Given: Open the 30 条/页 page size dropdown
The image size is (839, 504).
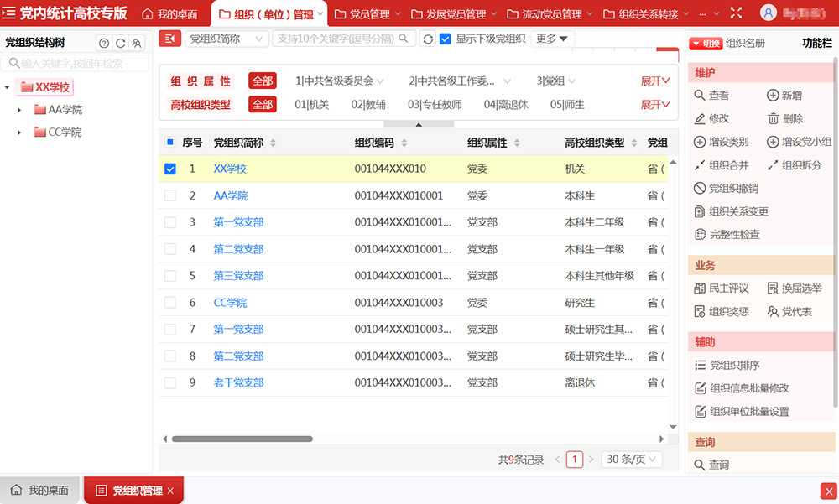Looking at the screenshot, I should [x=632, y=459].
